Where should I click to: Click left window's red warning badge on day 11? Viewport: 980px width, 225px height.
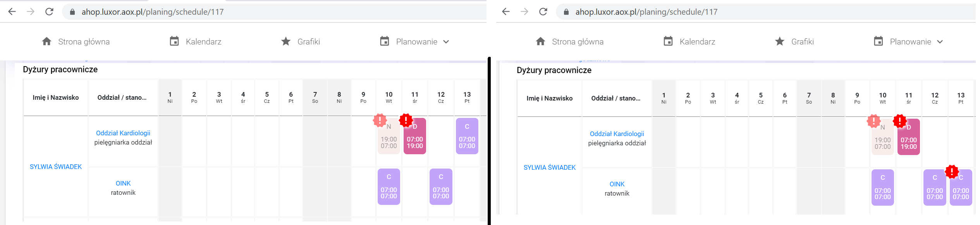[x=406, y=120]
